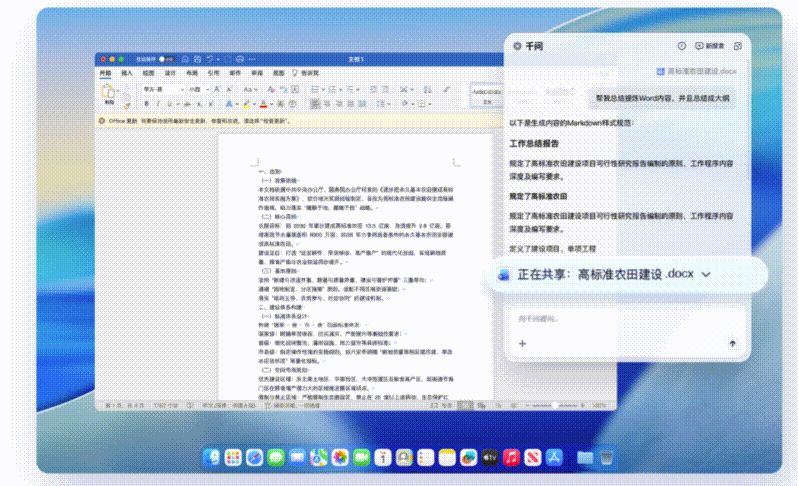
Task: Click the plus attachment icon in chat
Action: pyautogui.click(x=522, y=343)
